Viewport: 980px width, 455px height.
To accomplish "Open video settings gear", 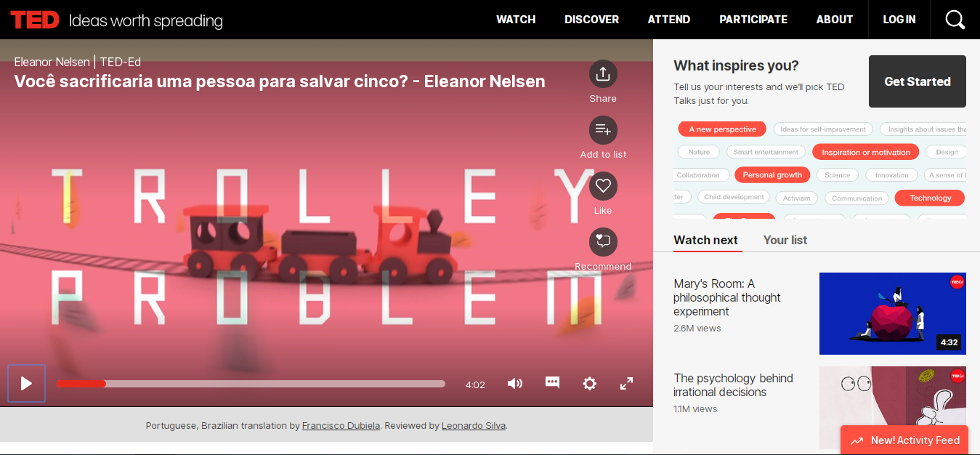I will (x=590, y=384).
